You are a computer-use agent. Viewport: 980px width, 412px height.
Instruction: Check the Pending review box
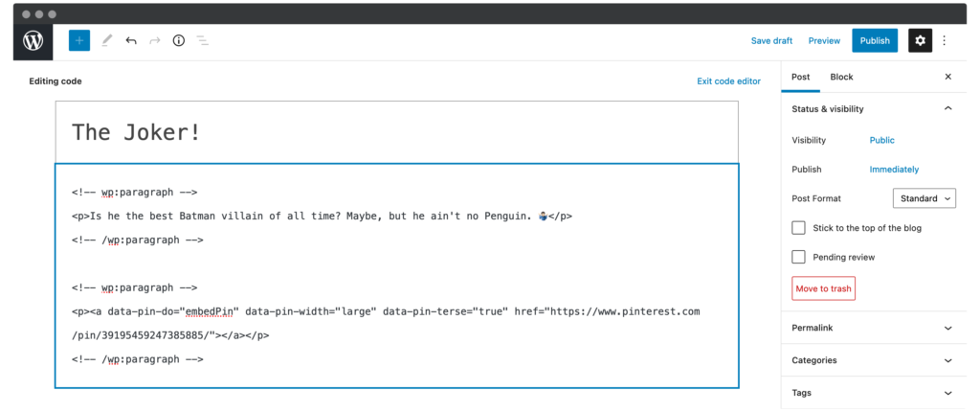tap(799, 257)
